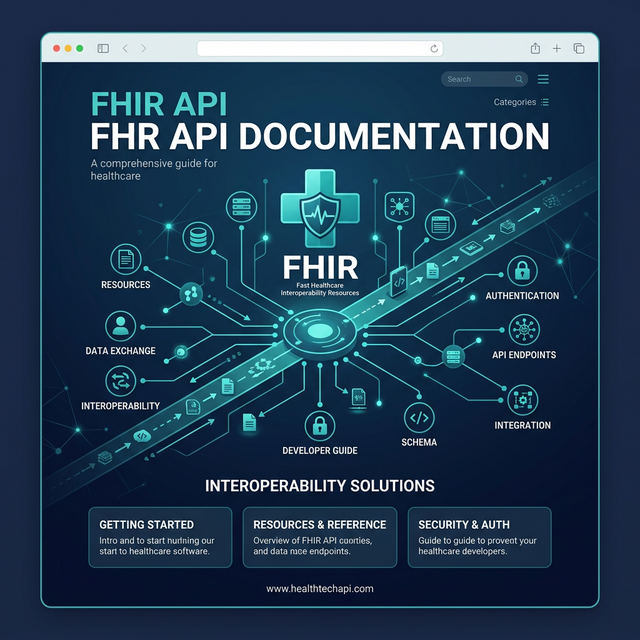Click the SCHEMA label
The height and width of the screenshot is (640, 640).
tap(419, 442)
